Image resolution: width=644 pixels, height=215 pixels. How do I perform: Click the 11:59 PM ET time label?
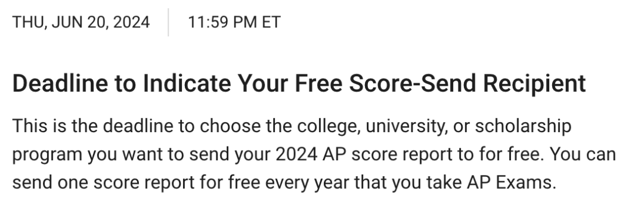[234, 22]
